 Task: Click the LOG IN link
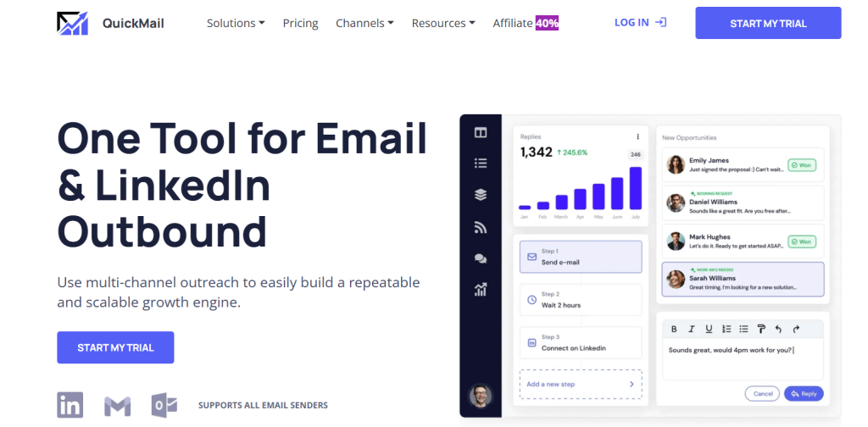click(x=632, y=23)
